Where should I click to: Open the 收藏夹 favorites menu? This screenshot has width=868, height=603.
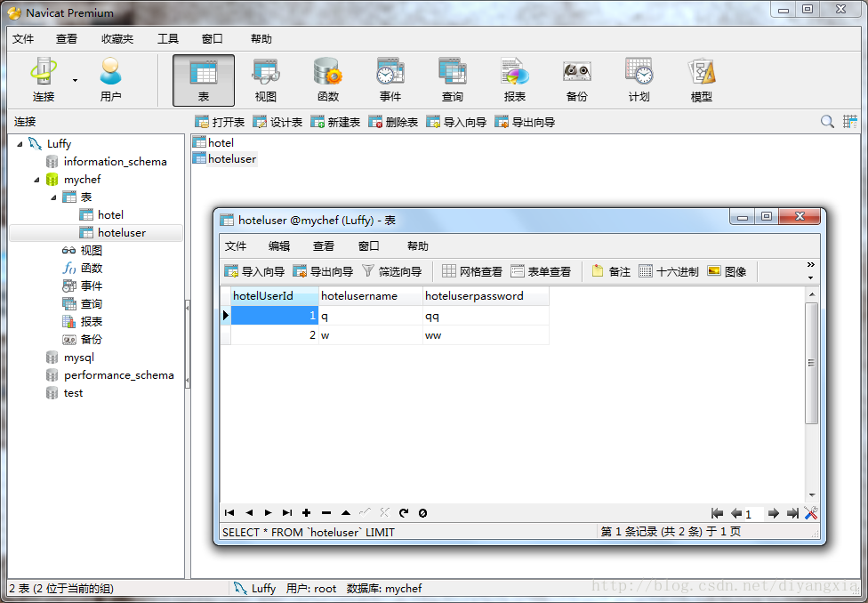click(117, 39)
